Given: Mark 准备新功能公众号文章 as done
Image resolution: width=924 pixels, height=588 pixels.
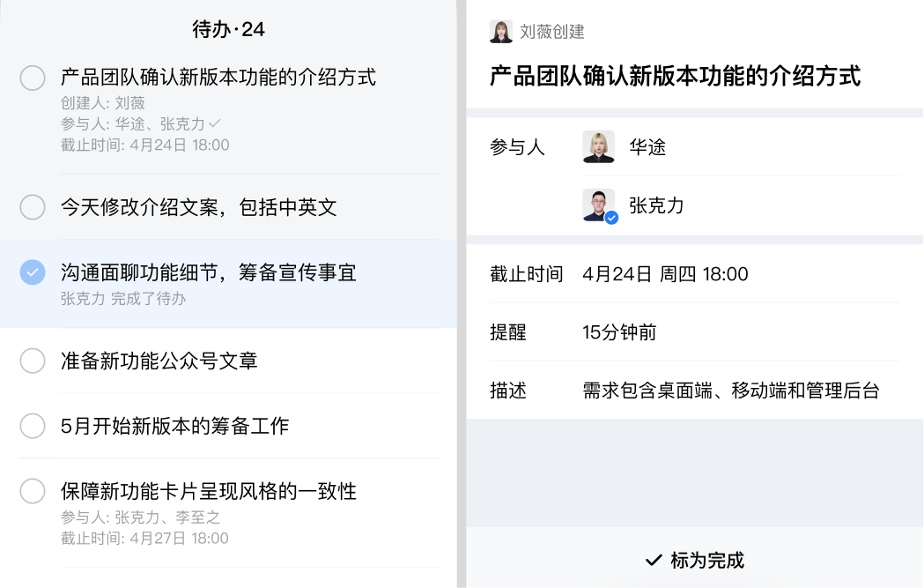Looking at the screenshot, I should tap(33, 361).
